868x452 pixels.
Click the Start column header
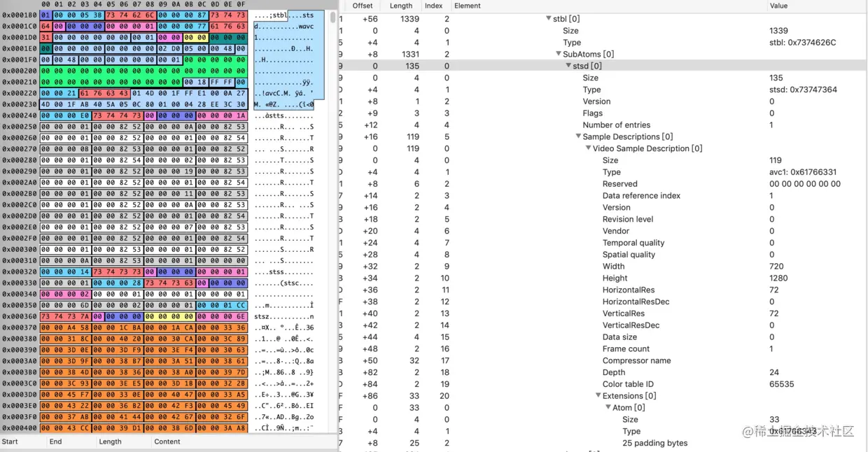[x=10, y=442]
